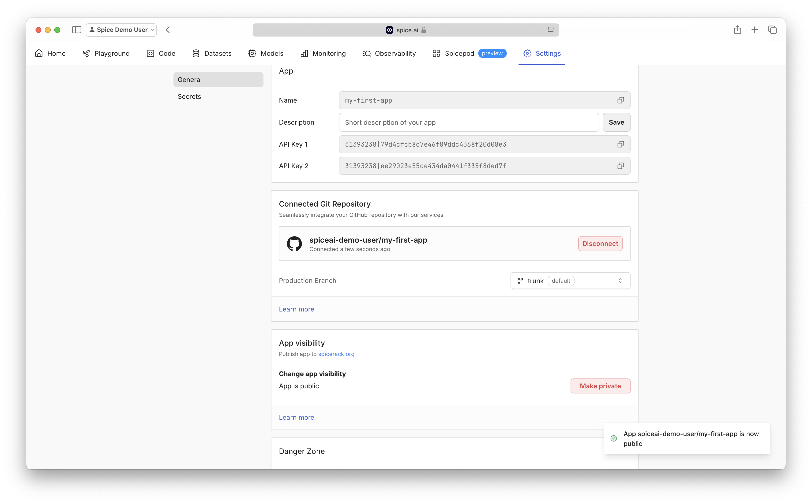This screenshot has height=504, width=812.
Task: Go to the Home tab
Action: coord(50,53)
